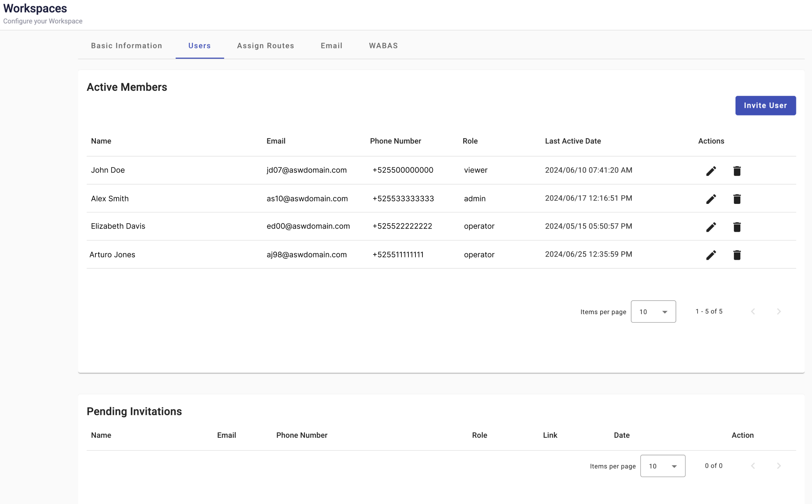812x504 pixels.
Task: Select the Arturo Jones name cell
Action: pos(112,254)
